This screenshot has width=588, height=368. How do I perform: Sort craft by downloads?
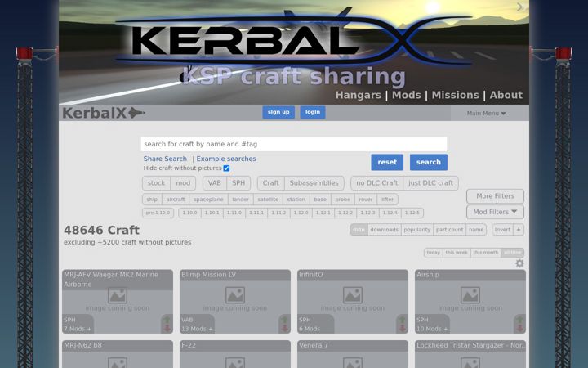pyautogui.click(x=384, y=230)
